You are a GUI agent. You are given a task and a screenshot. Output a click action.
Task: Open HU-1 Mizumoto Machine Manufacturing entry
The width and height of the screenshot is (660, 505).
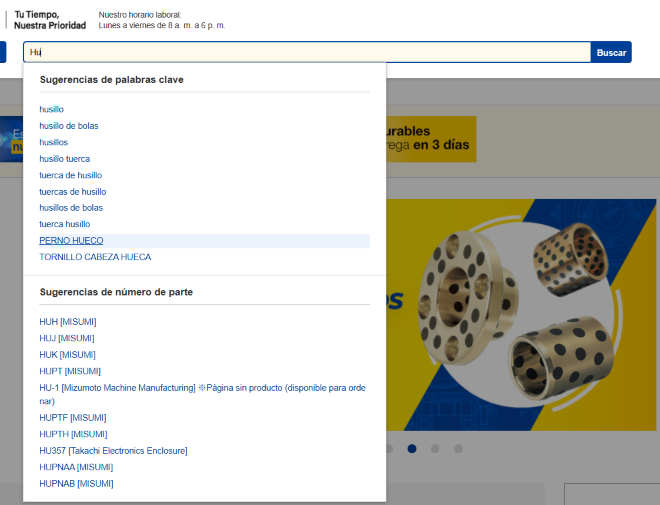[200, 387]
